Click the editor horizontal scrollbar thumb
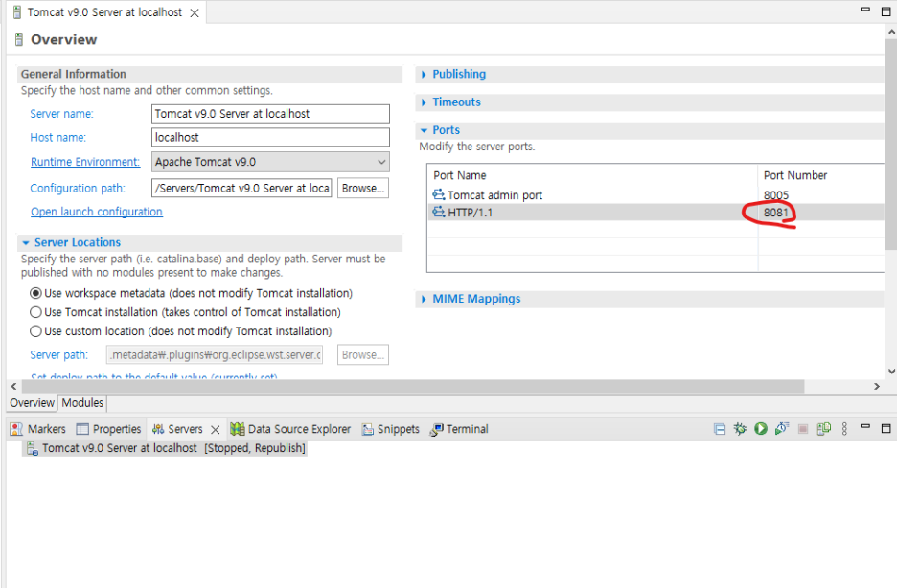The image size is (897, 588). click(x=412, y=387)
